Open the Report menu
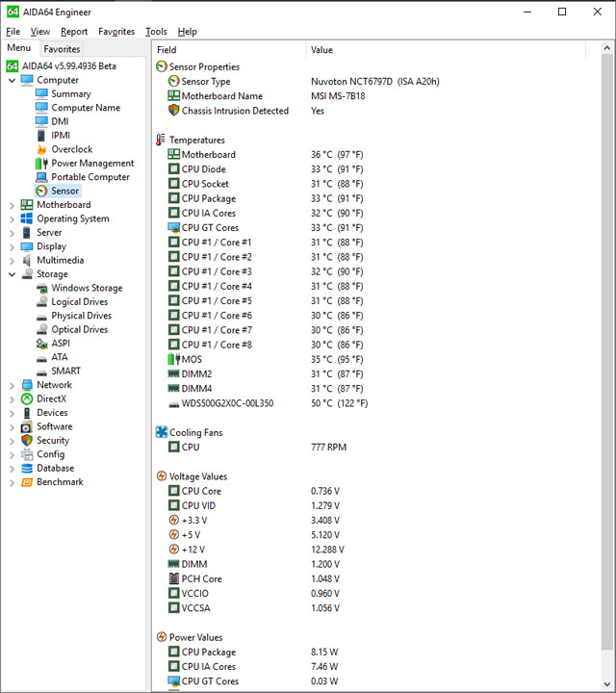 tap(74, 32)
